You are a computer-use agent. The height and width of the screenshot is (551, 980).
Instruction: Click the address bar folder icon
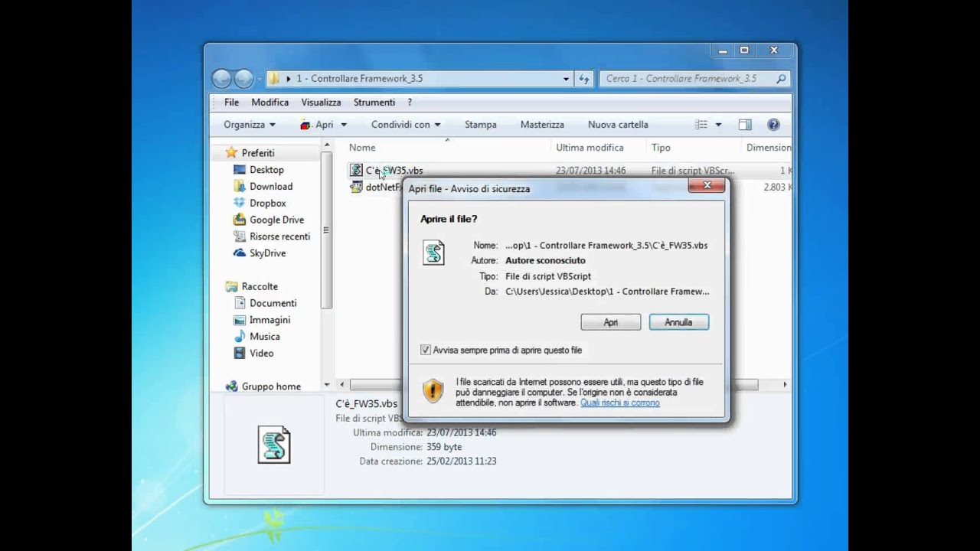click(273, 78)
